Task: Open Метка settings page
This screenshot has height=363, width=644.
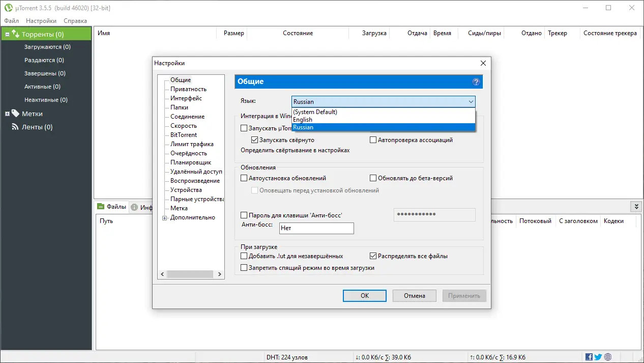Action: 179,208
